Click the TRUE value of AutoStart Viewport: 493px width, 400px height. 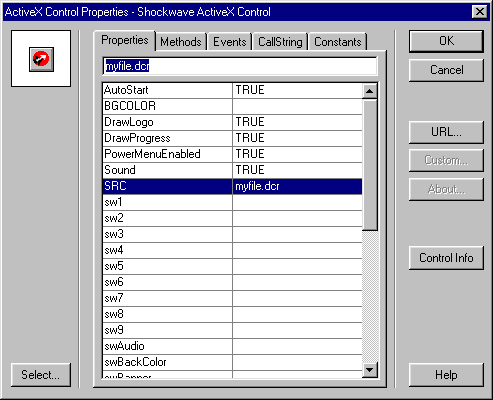pos(250,90)
